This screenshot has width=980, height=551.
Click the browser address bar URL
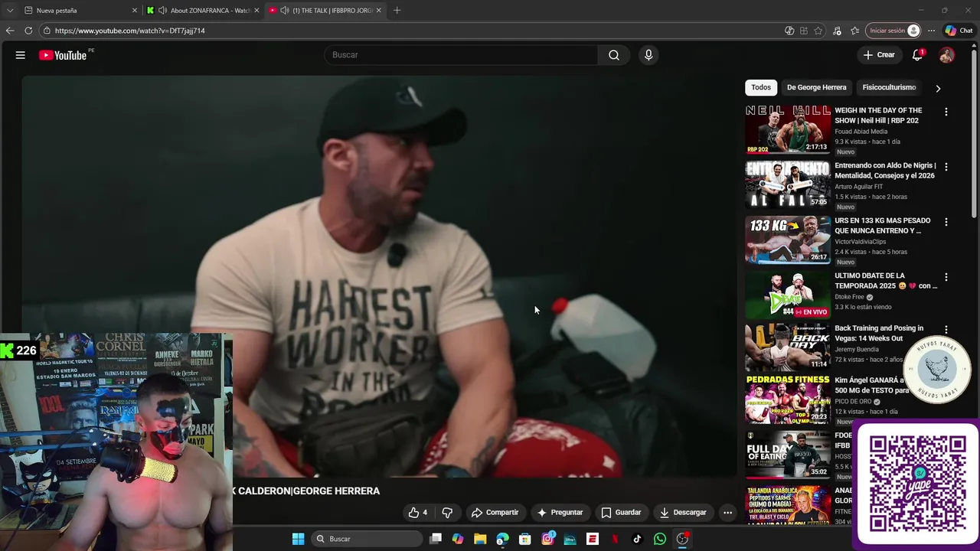[x=129, y=31]
